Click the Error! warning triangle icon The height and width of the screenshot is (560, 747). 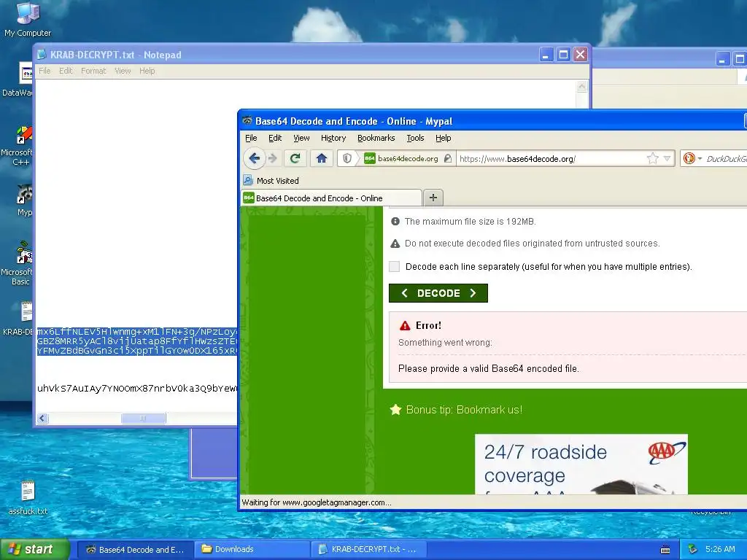click(405, 326)
